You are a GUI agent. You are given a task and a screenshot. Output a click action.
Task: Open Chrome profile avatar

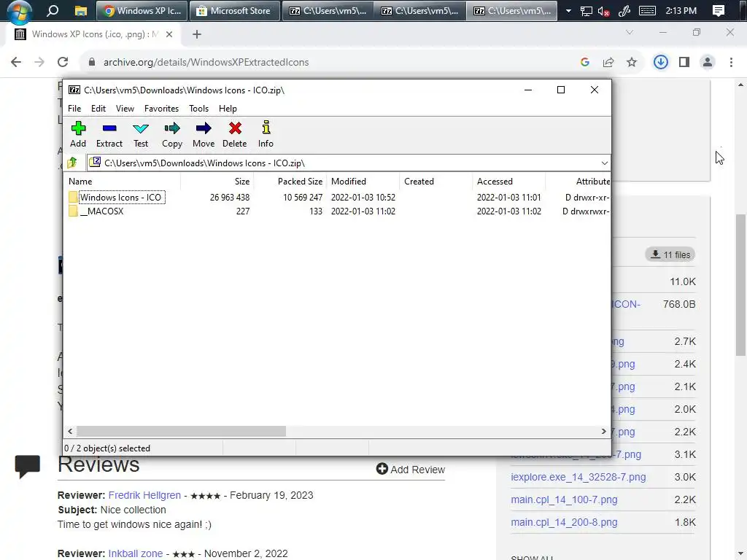tap(708, 62)
